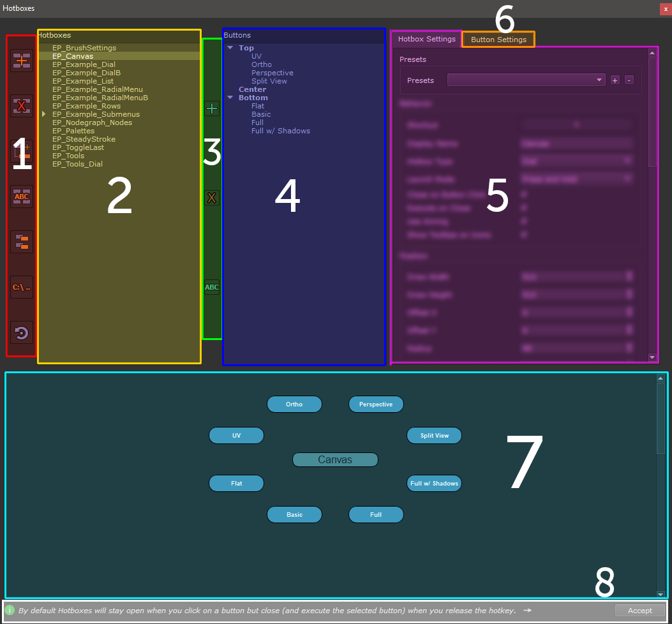The image size is (672, 624).
Task: Switch to the Button Settings tab
Action: click(498, 40)
